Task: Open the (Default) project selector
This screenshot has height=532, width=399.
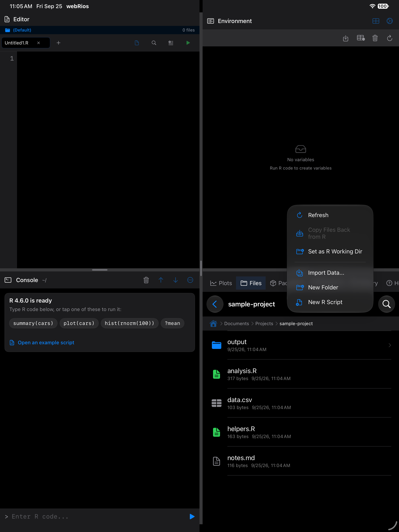Action: click(x=18, y=30)
